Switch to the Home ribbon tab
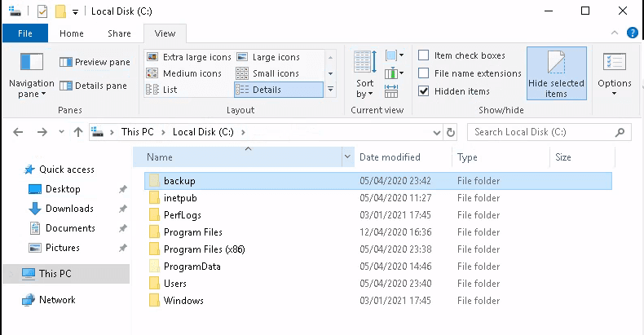Screen dimensions: 644x335 pyautogui.click(x=72, y=33)
